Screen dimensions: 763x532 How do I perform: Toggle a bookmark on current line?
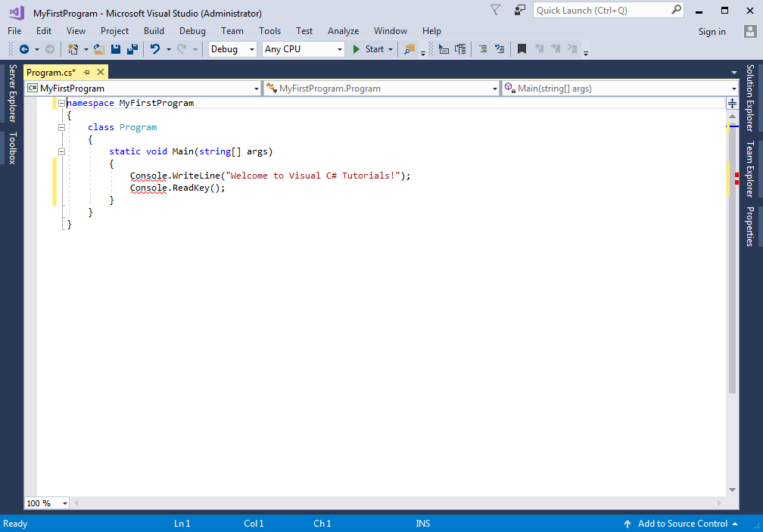click(x=522, y=49)
